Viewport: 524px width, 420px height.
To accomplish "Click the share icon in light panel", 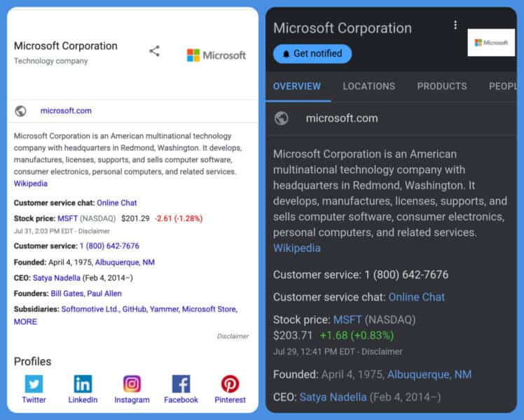I will (x=154, y=51).
